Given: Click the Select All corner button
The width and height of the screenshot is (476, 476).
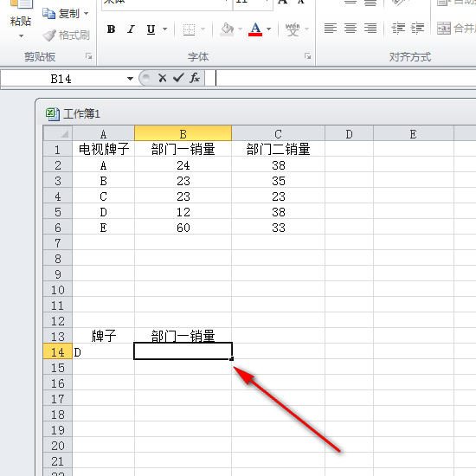Looking at the screenshot, I should point(58,133).
